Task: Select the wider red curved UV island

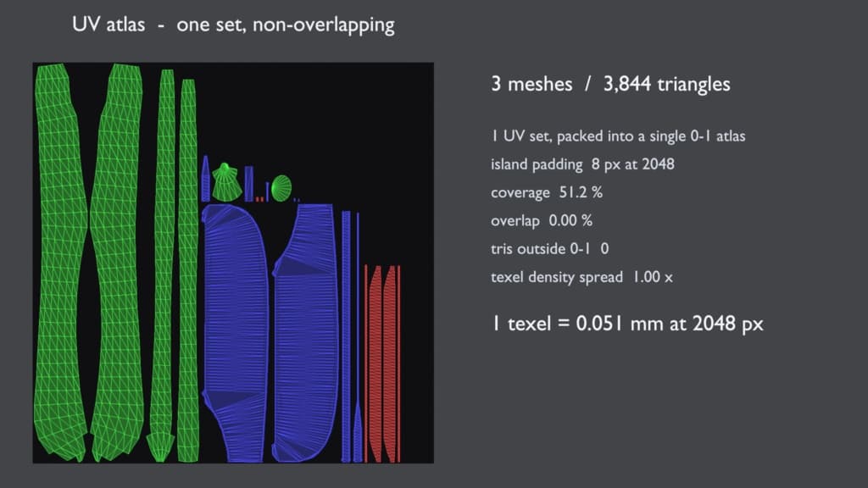Action: pos(376,363)
